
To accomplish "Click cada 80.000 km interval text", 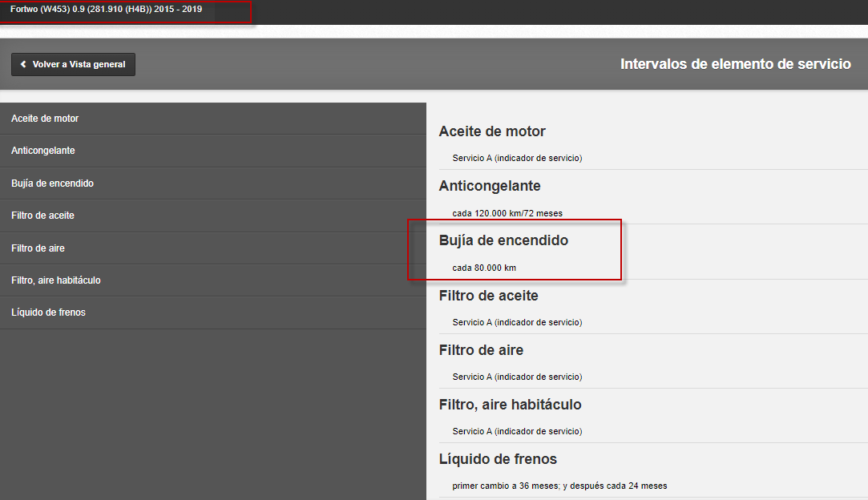I will [484, 268].
